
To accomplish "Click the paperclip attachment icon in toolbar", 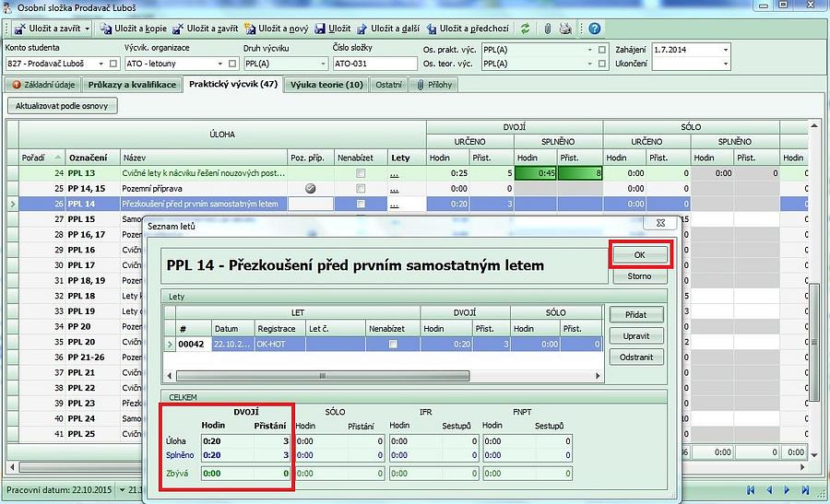I will click(x=548, y=29).
